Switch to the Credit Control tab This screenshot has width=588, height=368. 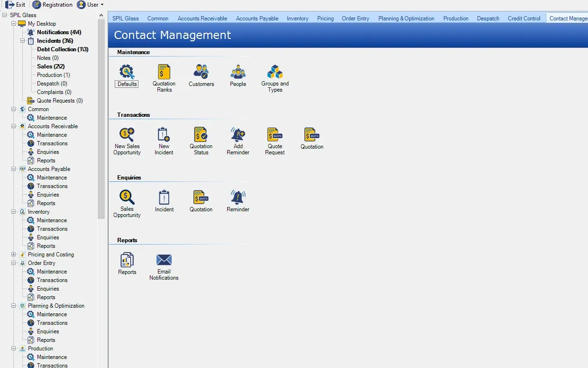coord(524,19)
